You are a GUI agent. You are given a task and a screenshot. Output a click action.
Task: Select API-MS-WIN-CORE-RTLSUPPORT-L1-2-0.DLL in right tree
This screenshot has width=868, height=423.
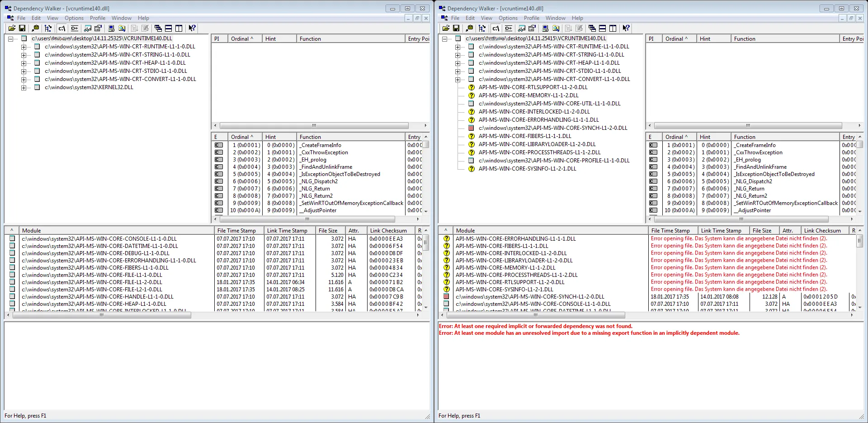pyautogui.click(x=533, y=87)
